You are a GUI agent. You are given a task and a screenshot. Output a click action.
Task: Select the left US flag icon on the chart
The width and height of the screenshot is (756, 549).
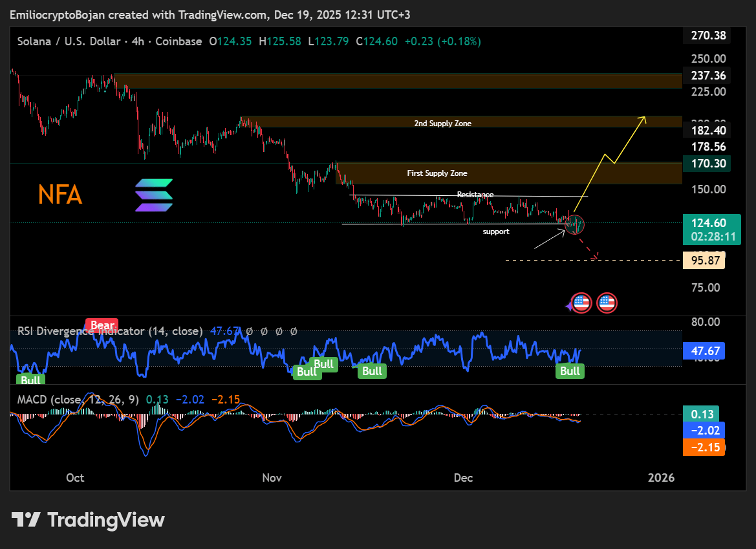pyautogui.click(x=581, y=303)
